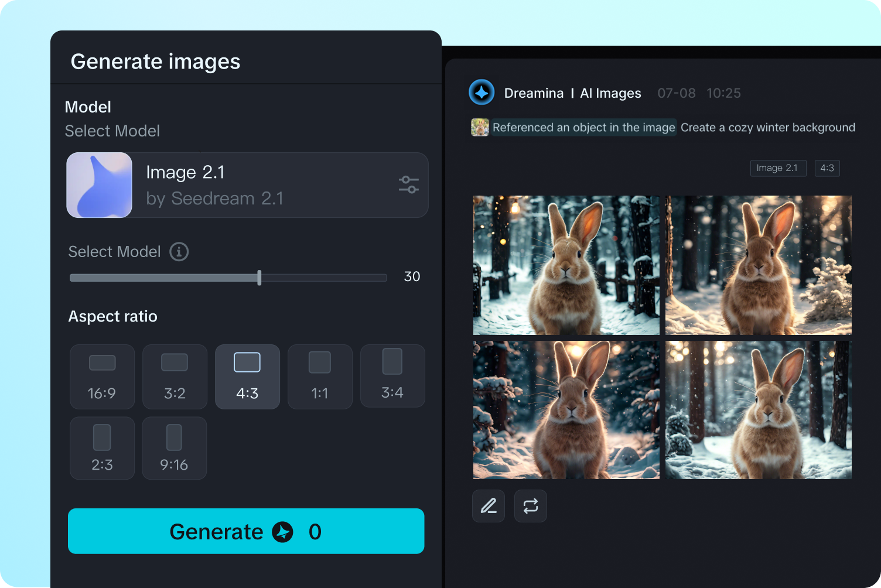Expand the Image 2.1 tag above the images
The height and width of the screenshot is (588, 881).
point(778,168)
